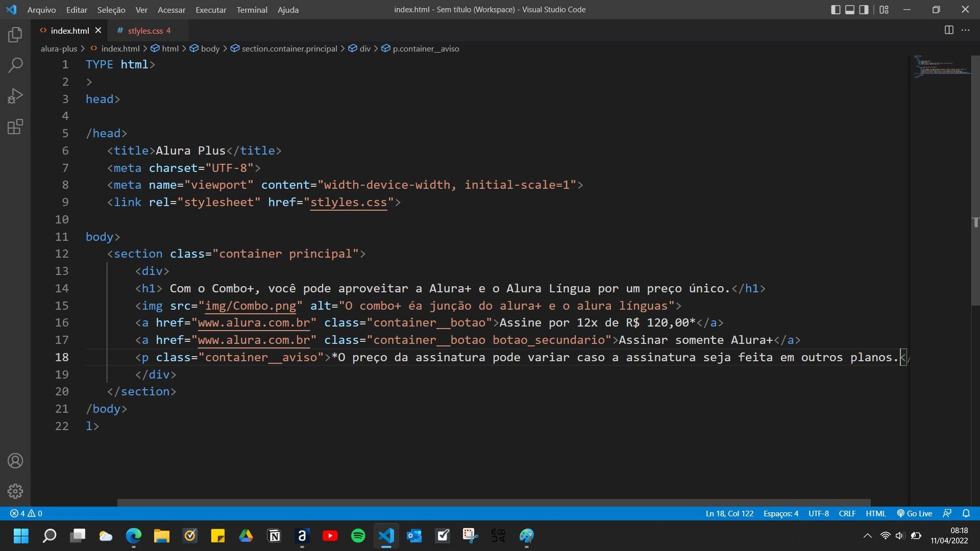Open File Explorer from taskbar
The height and width of the screenshot is (551, 980).
162,536
